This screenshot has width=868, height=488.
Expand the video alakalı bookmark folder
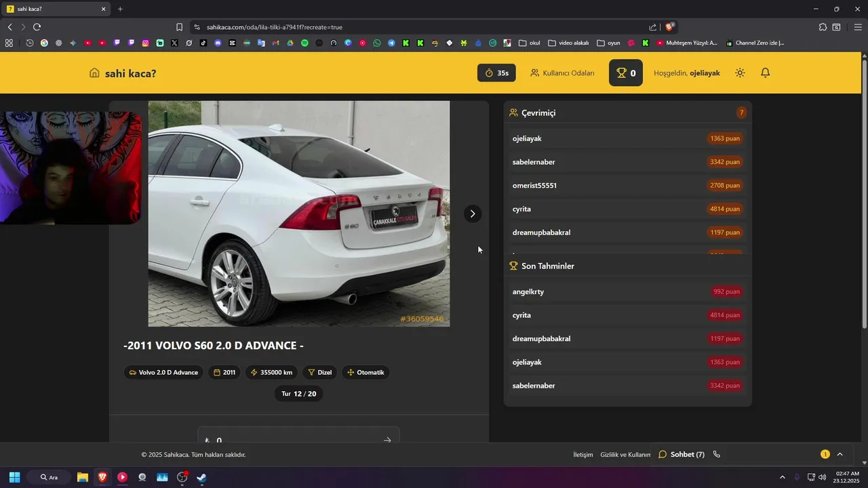[568, 43]
